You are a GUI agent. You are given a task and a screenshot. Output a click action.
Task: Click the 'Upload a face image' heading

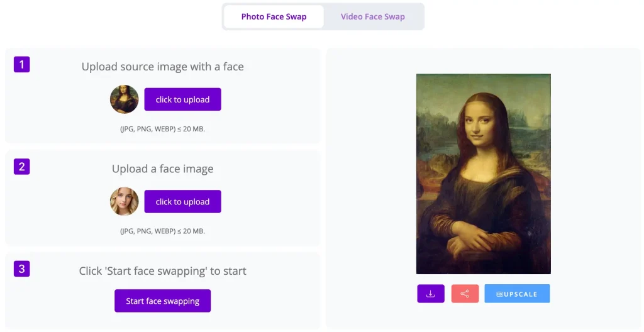(x=163, y=169)
